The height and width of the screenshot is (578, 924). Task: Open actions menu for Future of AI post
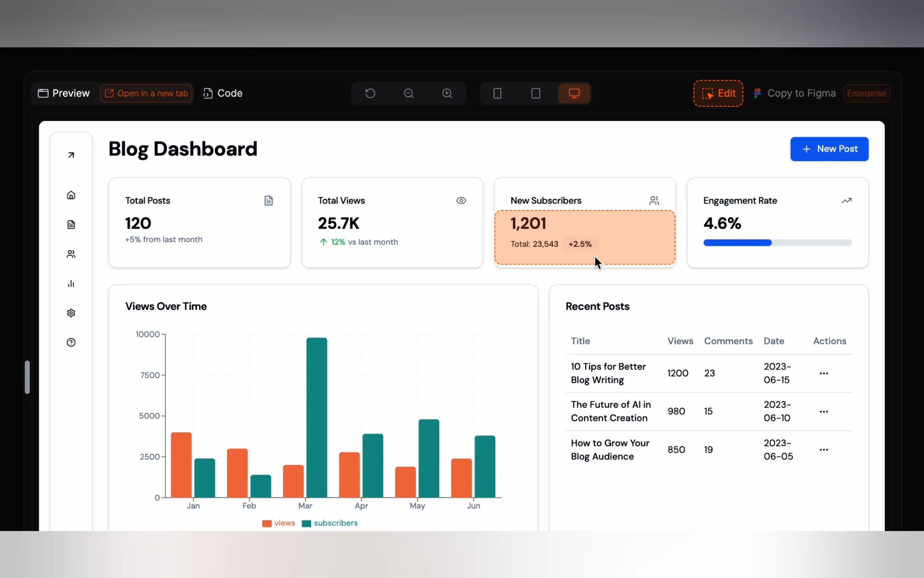pos(824,412)
